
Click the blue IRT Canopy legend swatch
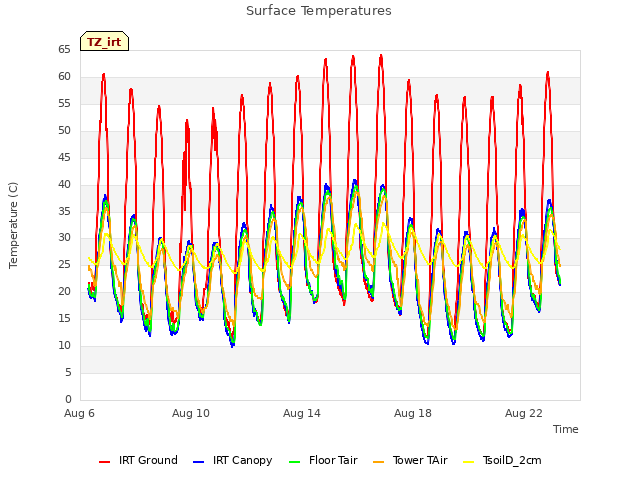tap(198, 462)
